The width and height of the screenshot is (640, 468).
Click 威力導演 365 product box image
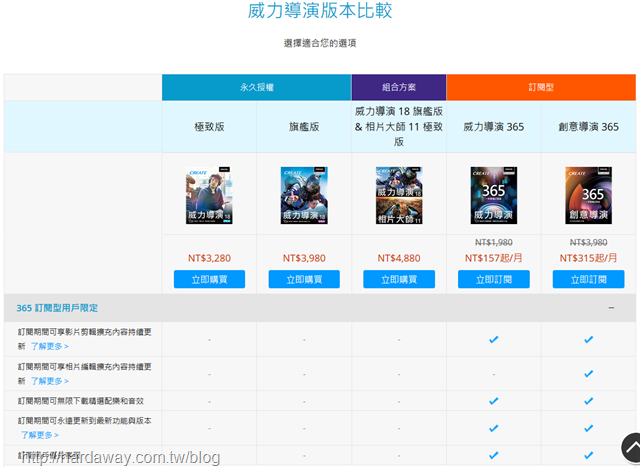(x=493, y=195)
